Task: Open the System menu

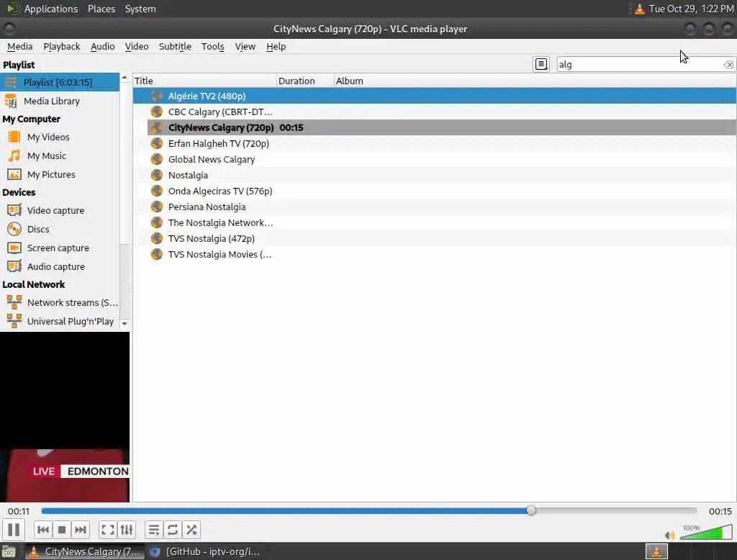Action: [140, 9]
